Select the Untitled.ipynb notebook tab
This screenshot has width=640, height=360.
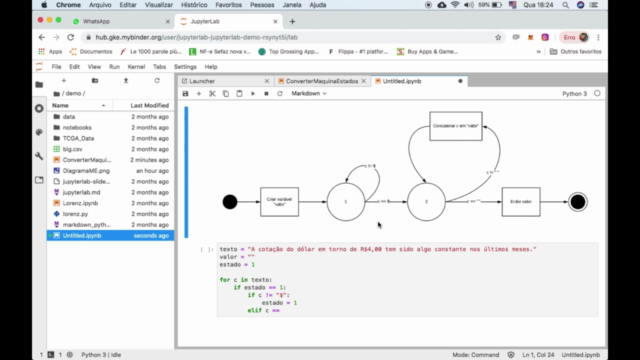coord(419,81)
